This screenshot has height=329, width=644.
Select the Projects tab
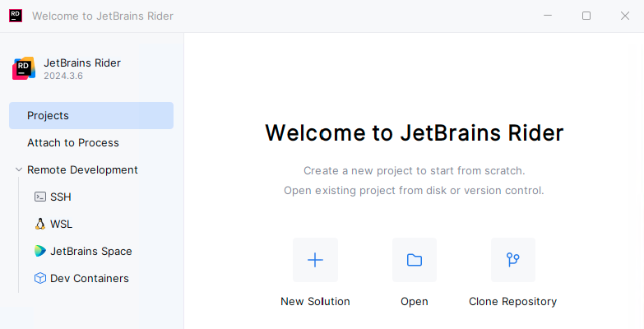point(91,115)
